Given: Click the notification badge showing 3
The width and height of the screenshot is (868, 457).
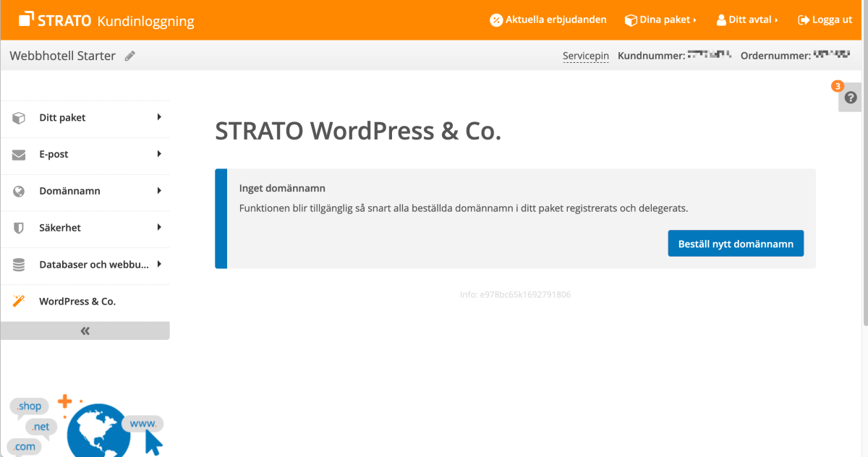Looking at the screenshot, I should (838, 86).
